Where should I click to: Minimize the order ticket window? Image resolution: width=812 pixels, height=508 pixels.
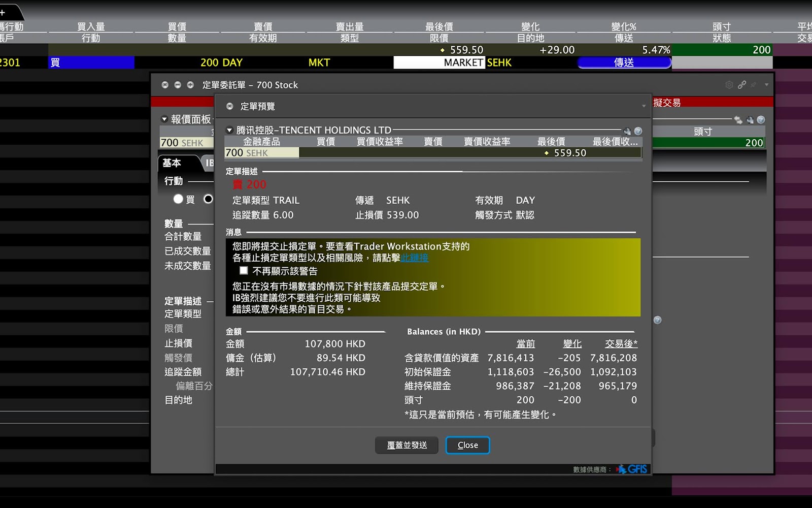tap(178, 85)
